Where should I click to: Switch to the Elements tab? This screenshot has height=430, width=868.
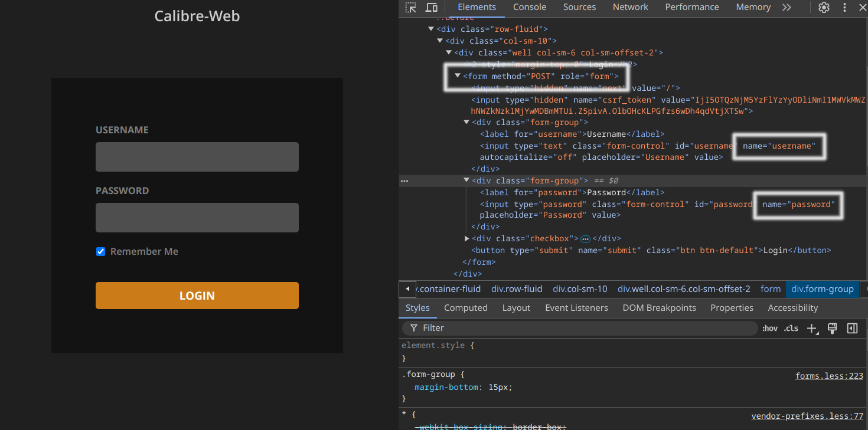click(477, 7)
